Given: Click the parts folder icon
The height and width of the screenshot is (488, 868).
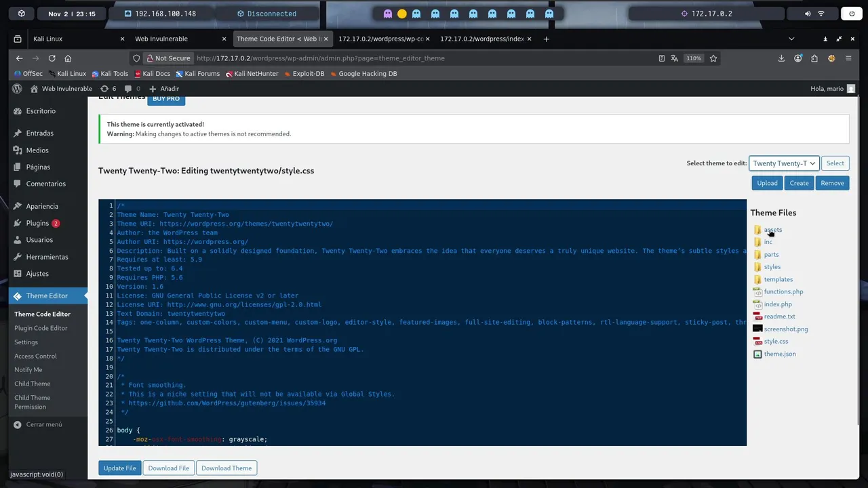Looking at the screenshot, I should 757,255.
